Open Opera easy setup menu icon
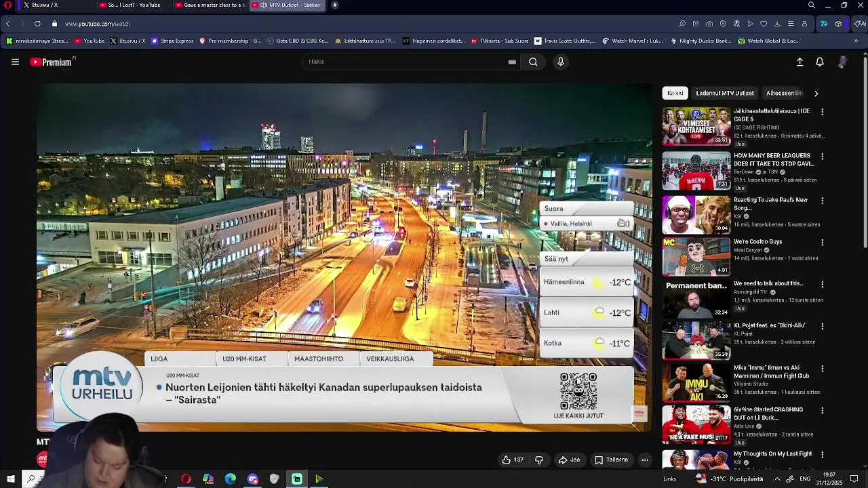Screen dimensions: 868x488 [x=791, y=24]
